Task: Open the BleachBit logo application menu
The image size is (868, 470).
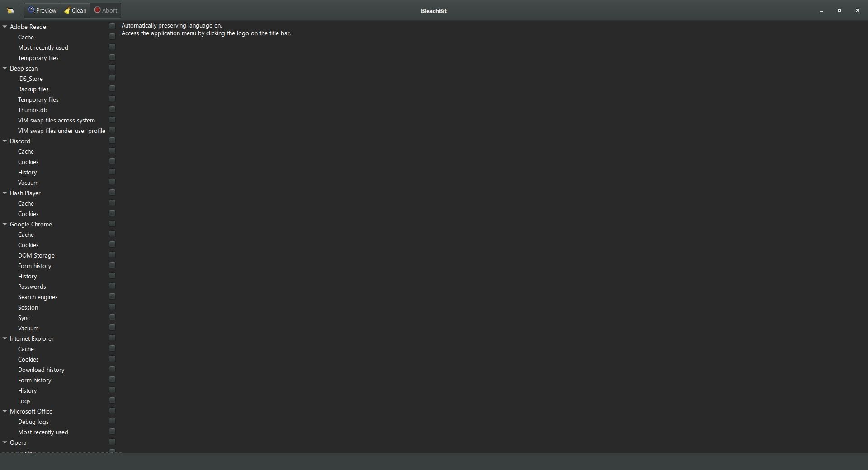Action: pyautogui.click(x=10, y=10)
